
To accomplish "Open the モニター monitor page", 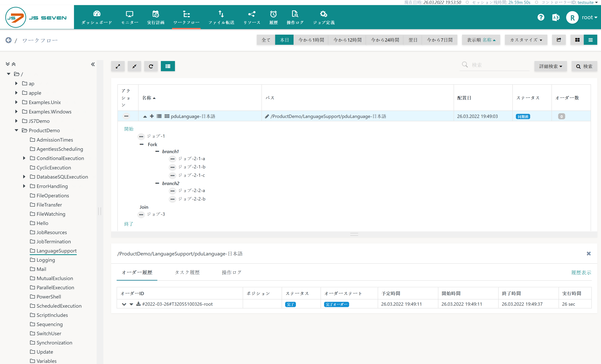I will pyautogui.click(x=130, y=17).
